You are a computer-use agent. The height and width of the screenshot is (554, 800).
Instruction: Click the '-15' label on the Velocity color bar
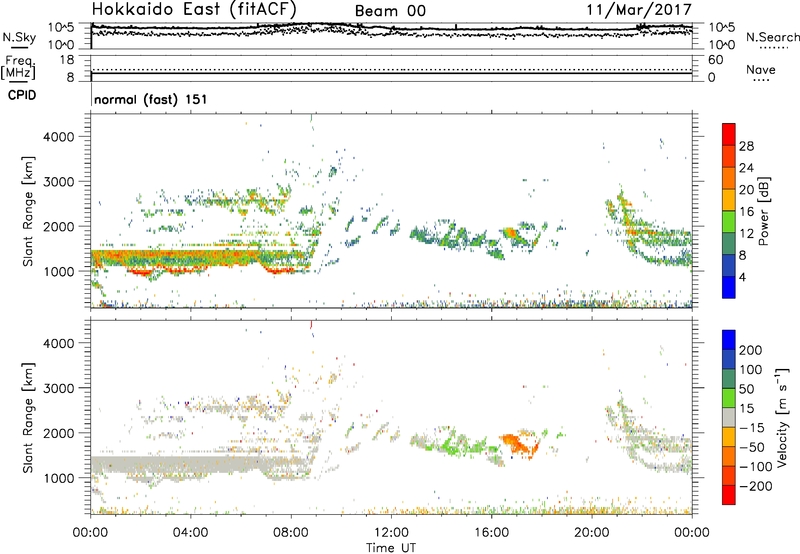751,427
